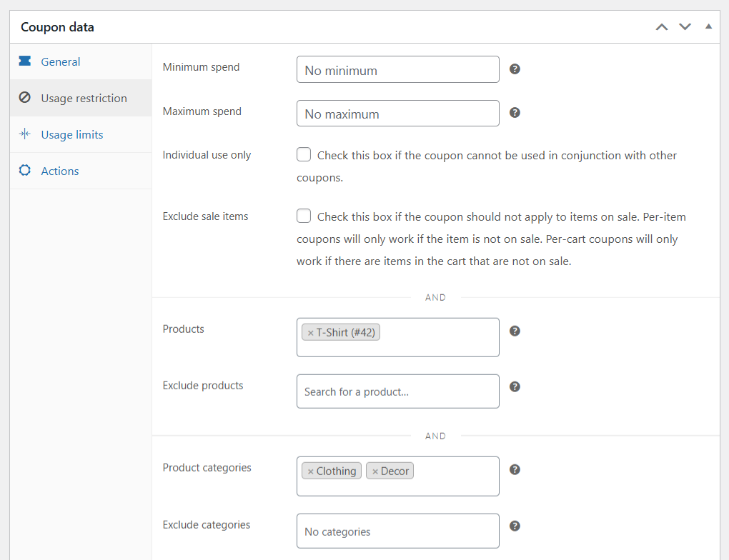The image size is (729, 560).
Task: Collapse the Coupon data panel
Action: pyautogui.click(x=708, y=26)
